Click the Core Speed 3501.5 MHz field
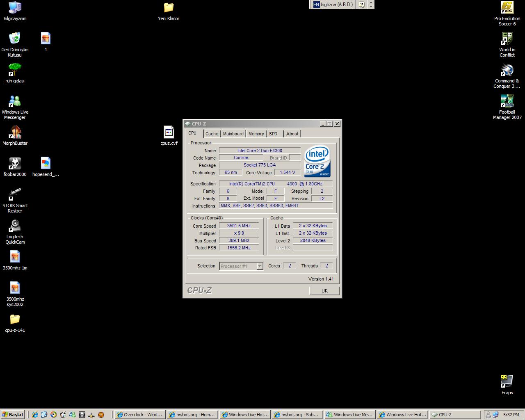 [x=239, y=226]
